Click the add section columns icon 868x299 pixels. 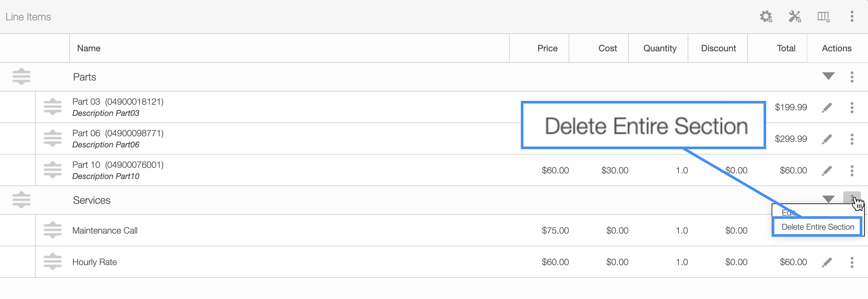(x=823, y=17)
